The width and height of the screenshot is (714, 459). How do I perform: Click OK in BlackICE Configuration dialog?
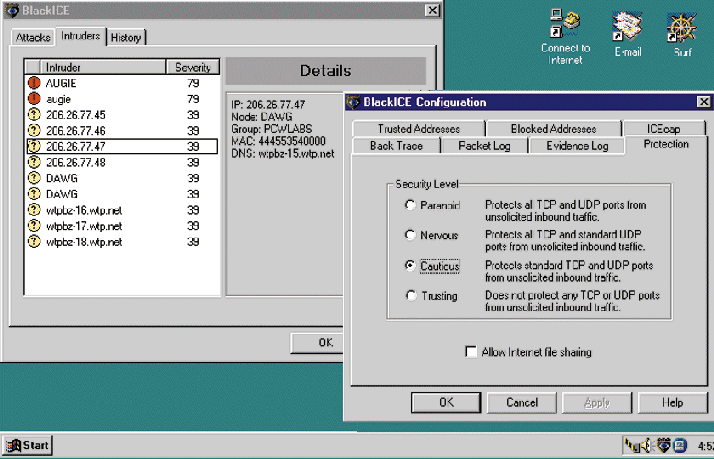point(446,403)
